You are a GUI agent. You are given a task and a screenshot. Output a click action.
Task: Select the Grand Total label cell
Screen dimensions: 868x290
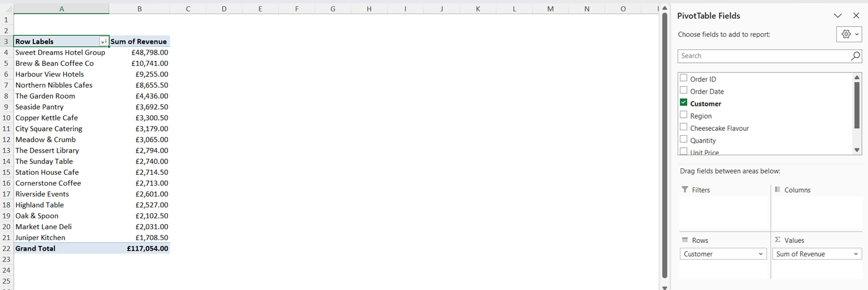(x=61, y=248)
